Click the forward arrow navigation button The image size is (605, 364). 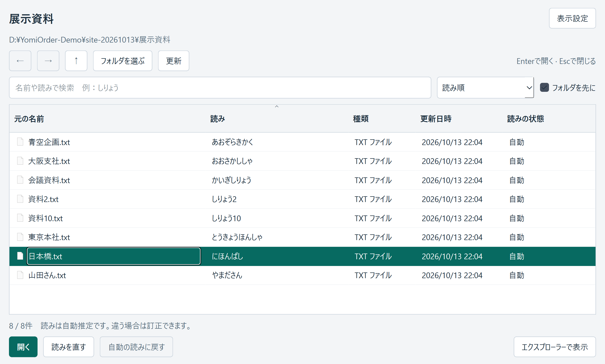[x=48, y=61]
